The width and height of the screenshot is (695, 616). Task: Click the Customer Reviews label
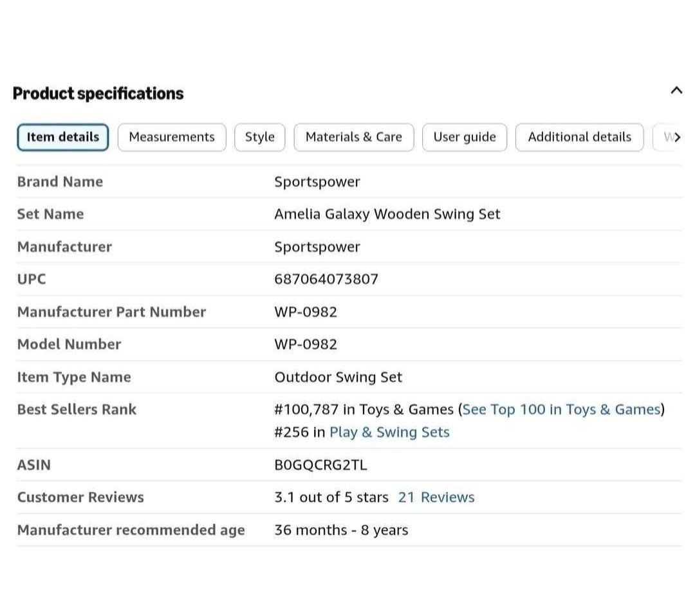(x=80, y=497)
